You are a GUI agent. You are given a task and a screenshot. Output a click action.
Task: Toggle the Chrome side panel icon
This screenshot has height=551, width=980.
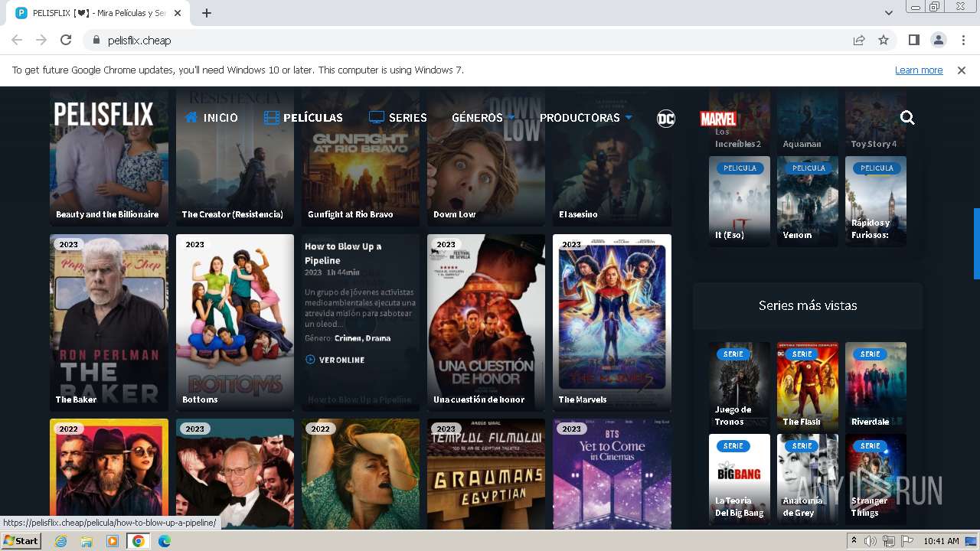(913, 40)
